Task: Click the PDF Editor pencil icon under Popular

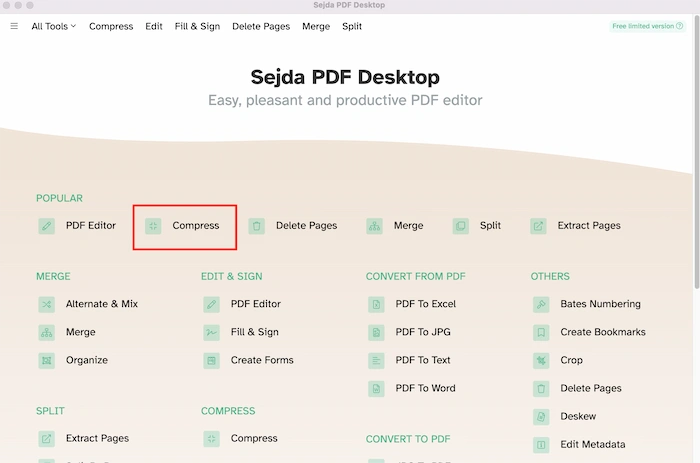Action: pyautogui.click(x=46, y=226)
